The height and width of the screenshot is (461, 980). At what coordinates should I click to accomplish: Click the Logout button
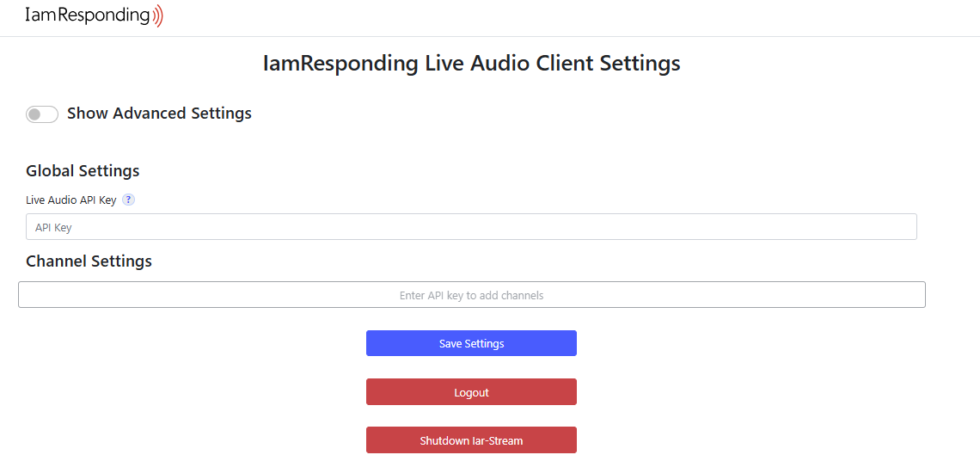(471, 392)
